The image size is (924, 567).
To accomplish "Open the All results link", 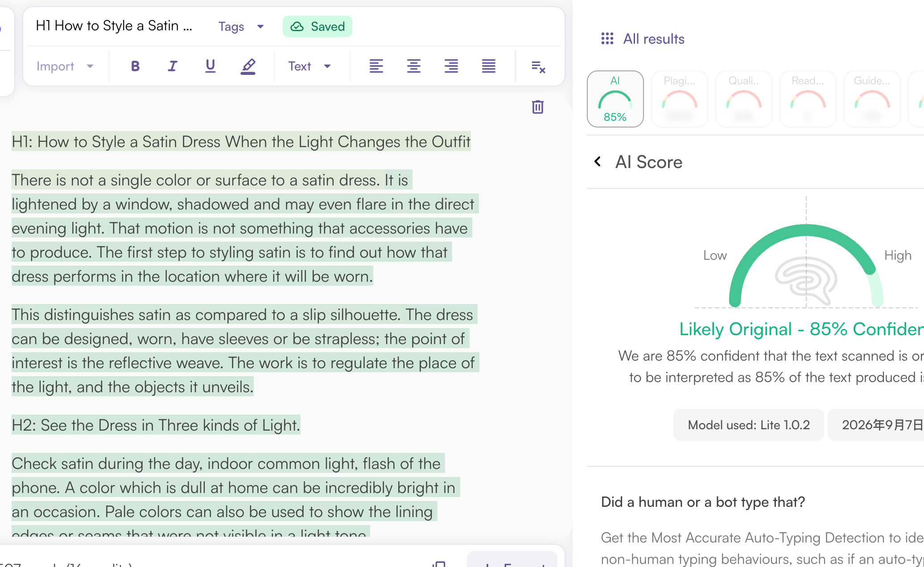I will pos(654,39).
